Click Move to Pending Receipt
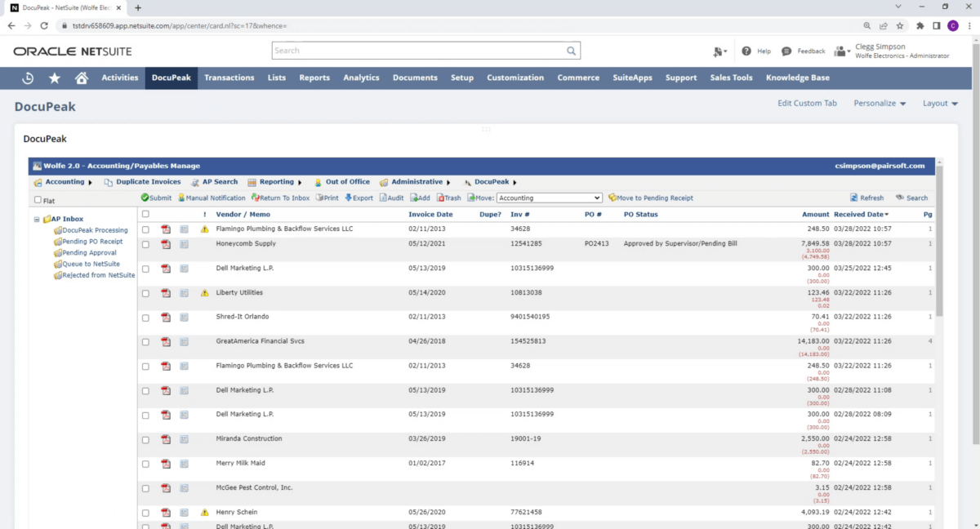Image resolution: width=980 pixels, height=529 pixels. [x=651, y=198]
